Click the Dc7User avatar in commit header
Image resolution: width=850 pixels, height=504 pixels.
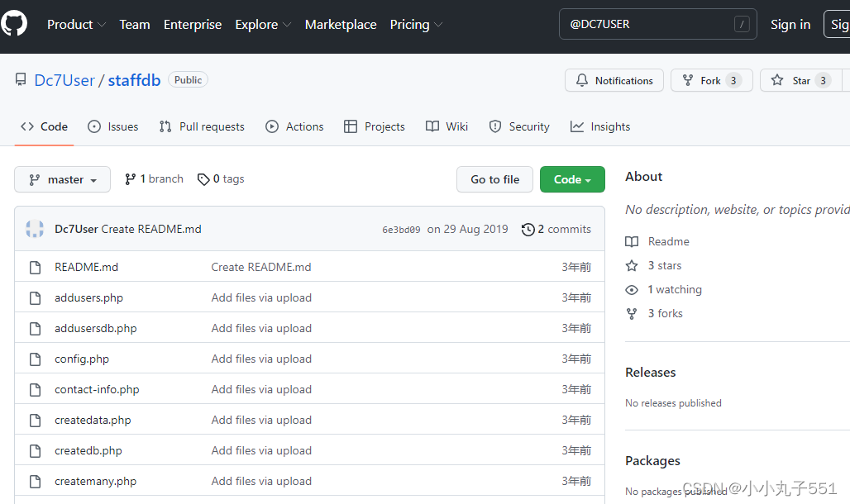[x=35, y=229]
